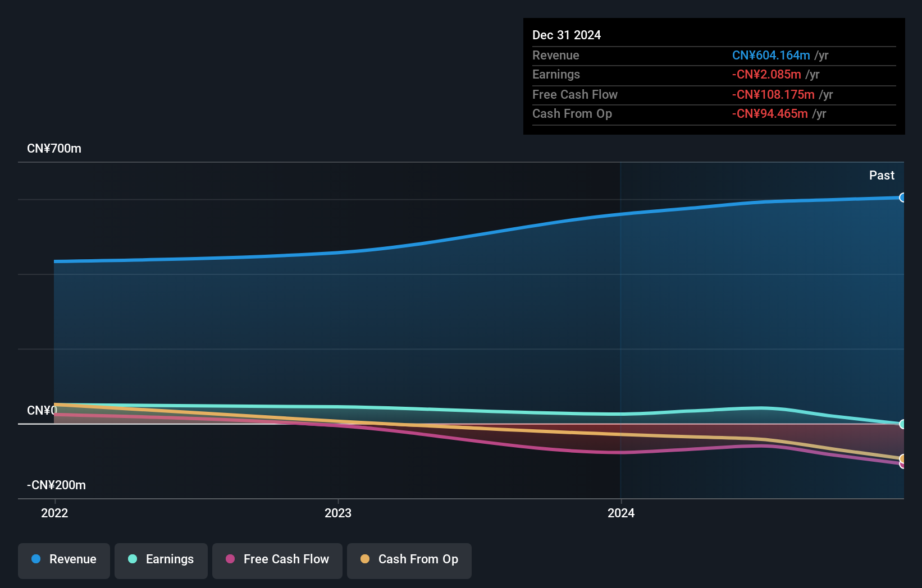This screenshot has width=922, height=588.
Task: Click the CN¥700m y-axis label
Action: point(54,149)
